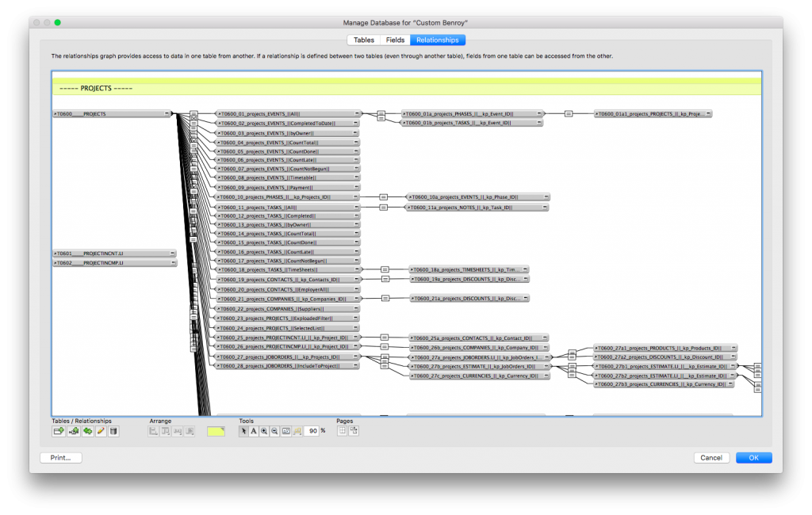Toggle the show page breaks icon
The image size is (812, 515).
(343, 431)
